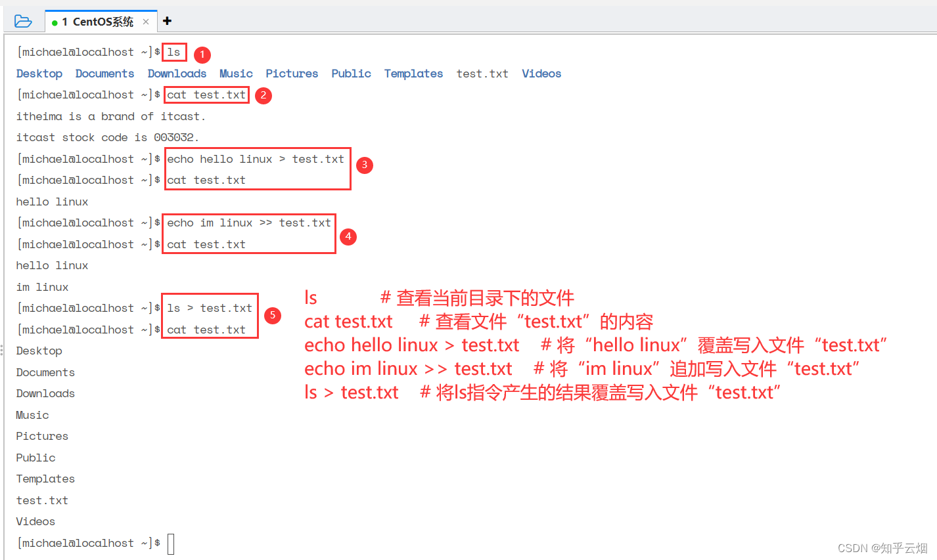Click 'Documents' in blue ls output
This screenshot has width=937, height=560.
(104, 74)
